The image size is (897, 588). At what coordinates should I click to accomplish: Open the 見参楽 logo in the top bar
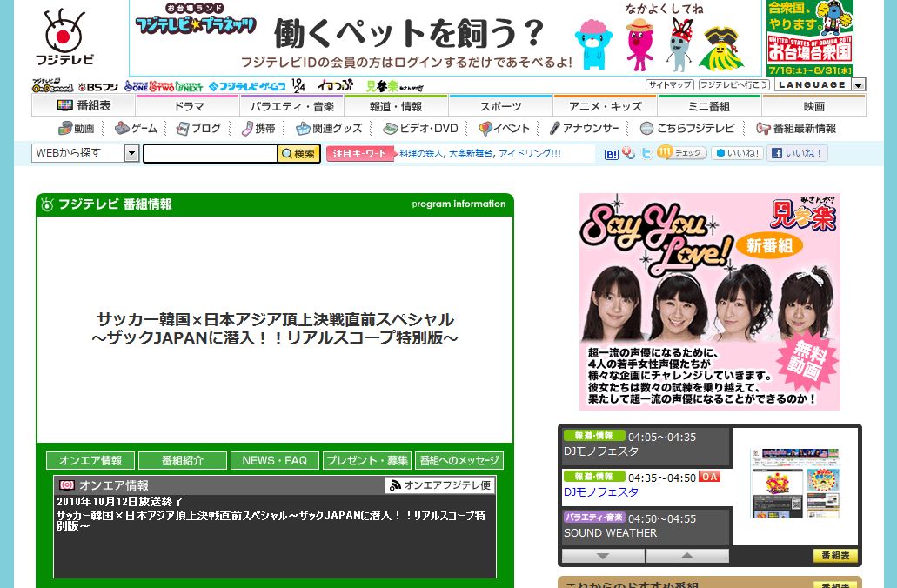pyautogui.click(x=395, y=86)
